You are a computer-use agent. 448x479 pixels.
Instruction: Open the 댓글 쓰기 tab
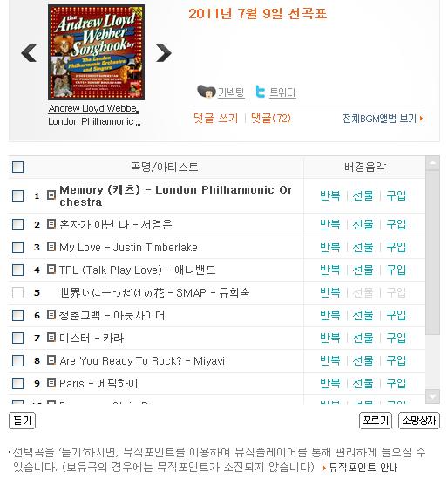click(216, 118)
